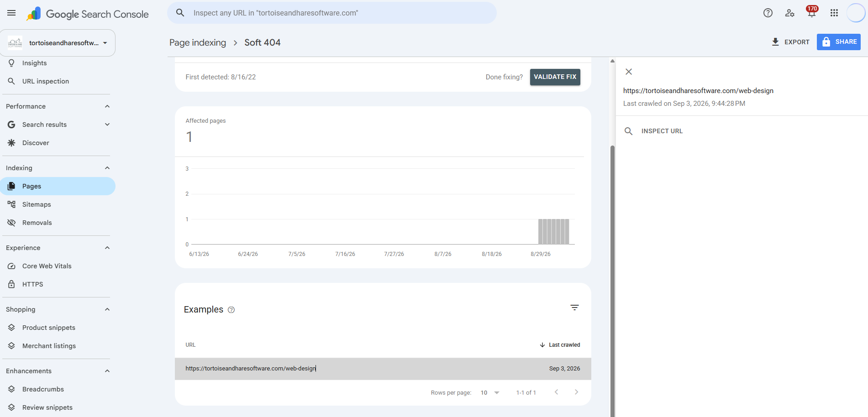Open the user settings people icon
Viewport: 868px width, 417px height.
pos(790,13)
